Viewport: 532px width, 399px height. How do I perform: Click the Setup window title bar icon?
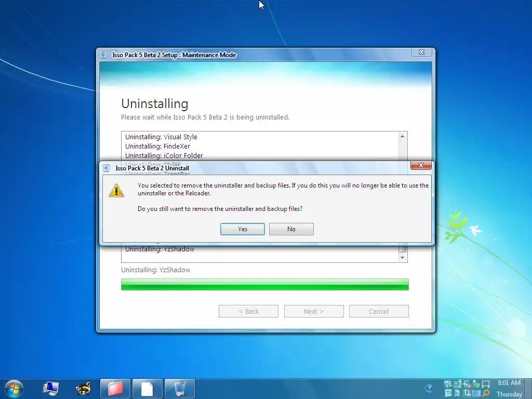point(103,55)
